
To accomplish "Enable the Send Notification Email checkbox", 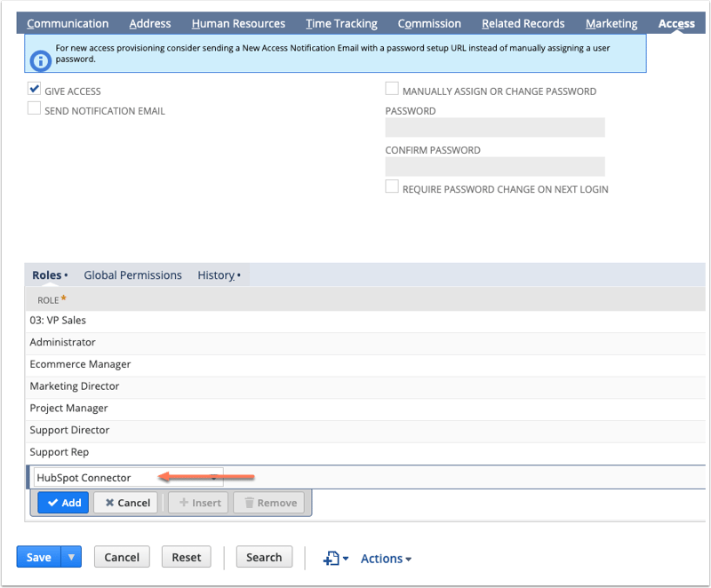I will (x=35, y=109).
